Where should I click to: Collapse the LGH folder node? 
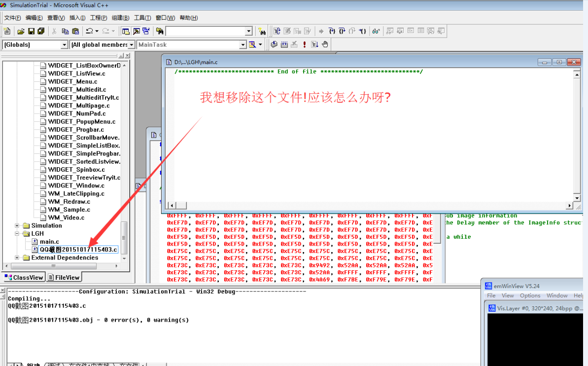17,233
